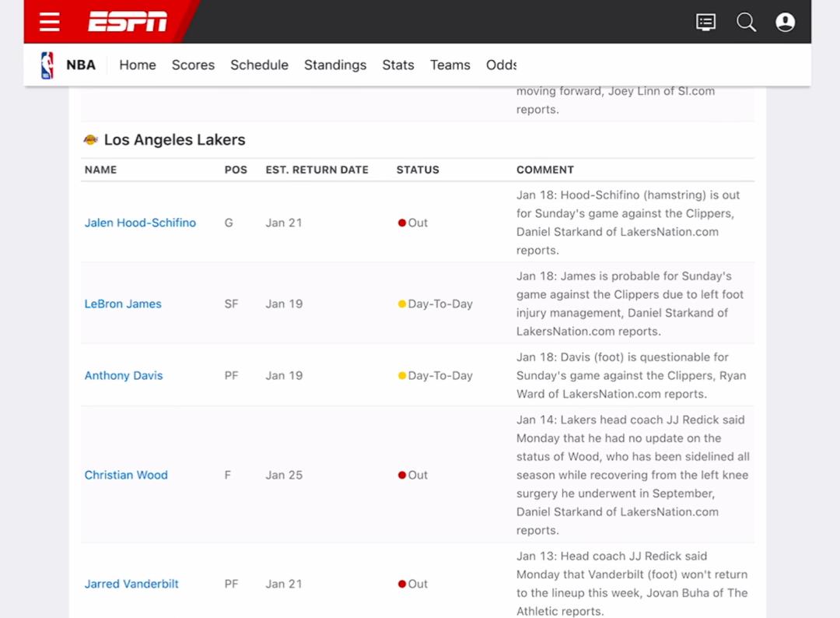
Task: Click the Vanderbilt foot comment
Action: (632, 584)
